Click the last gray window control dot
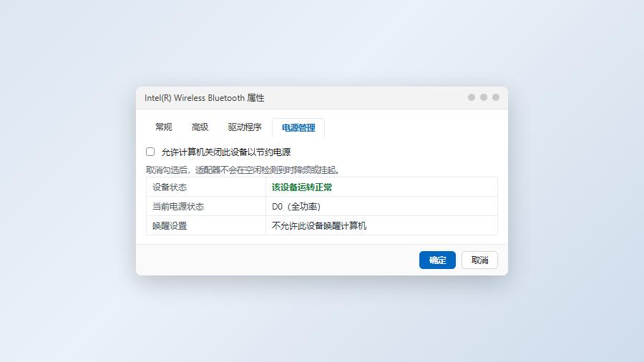The width and height of the screenshot is (644, 362). [x=496, y=97]
